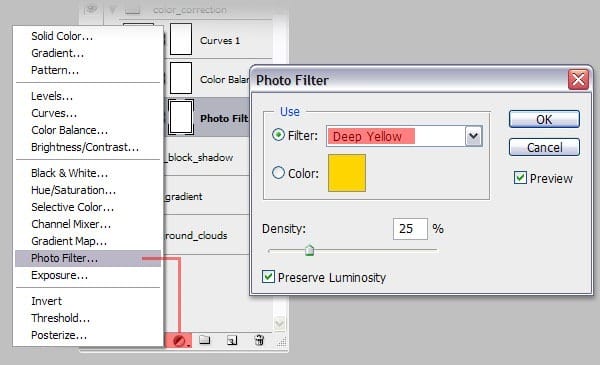600x365 pixels.
Task: Toggle the Preview checkbox
Action: tap(520, 178)
